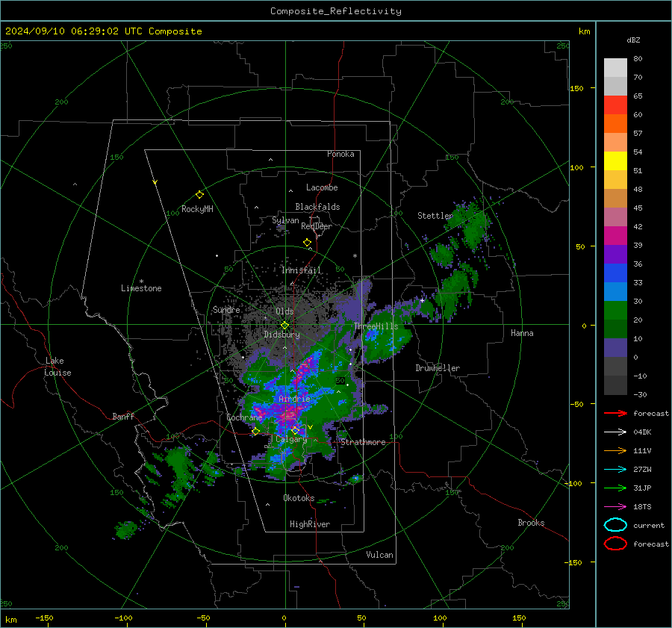Click the Vulcan map label
Image resolution: width=672 pixels, height=628 pixels.
point(379,555)
